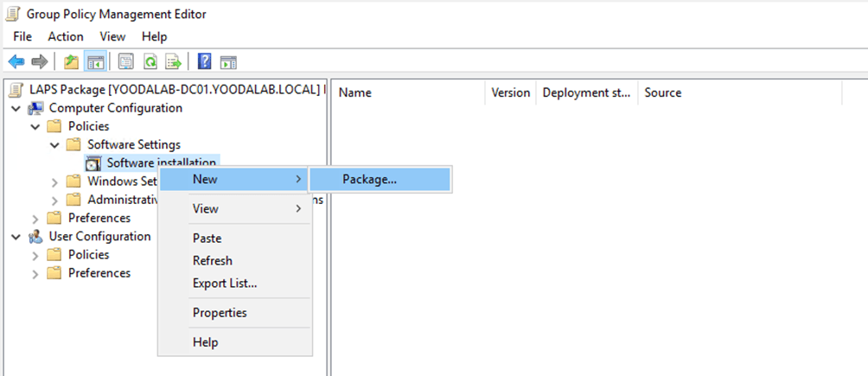Go up one level with folder icon
868x376 pixels.
72,61
